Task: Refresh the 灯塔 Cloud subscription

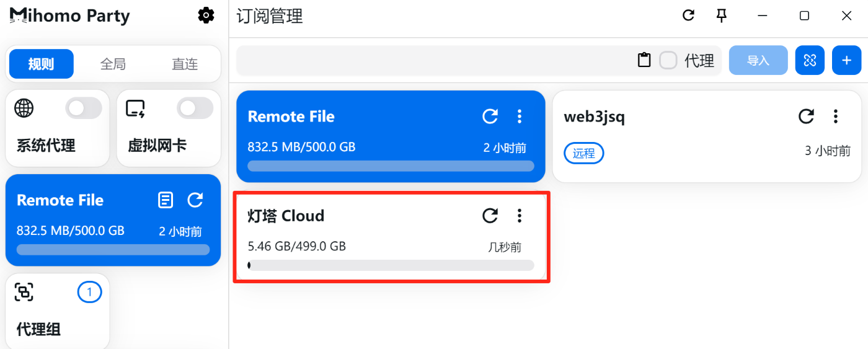Action: pyautogui.click(x=490, y=216)
